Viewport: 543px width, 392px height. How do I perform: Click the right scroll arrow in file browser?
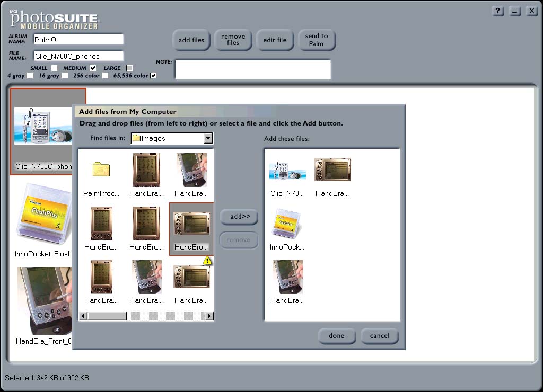tap(209, 316)
